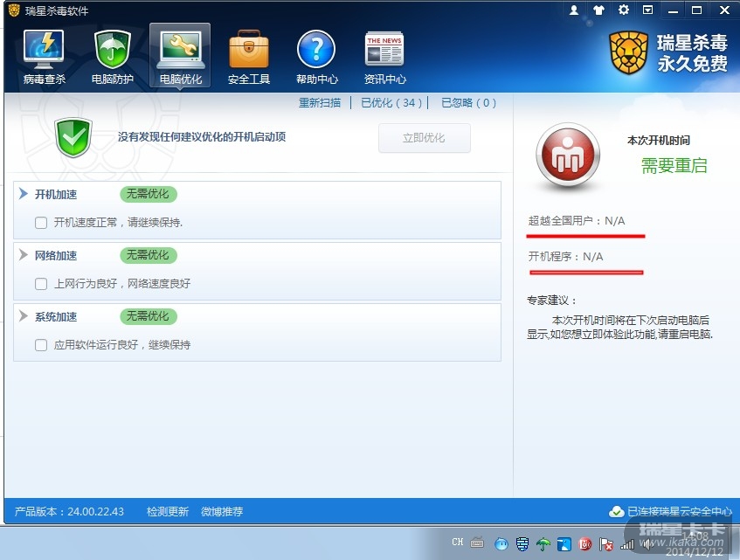
Task: Click the green umbrella tray icon
Action: tap(543, 544)
